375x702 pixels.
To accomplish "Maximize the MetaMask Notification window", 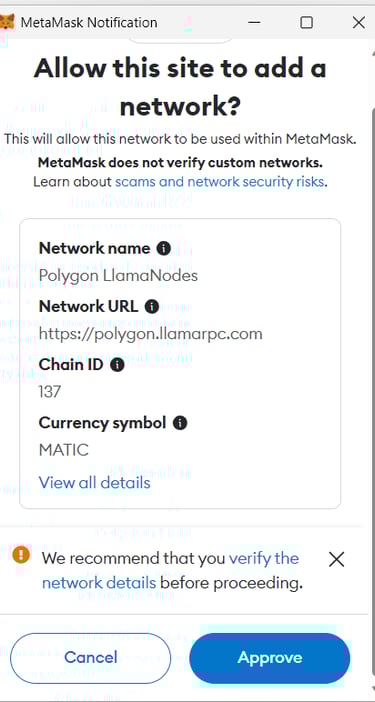I will tap(307, 22).
